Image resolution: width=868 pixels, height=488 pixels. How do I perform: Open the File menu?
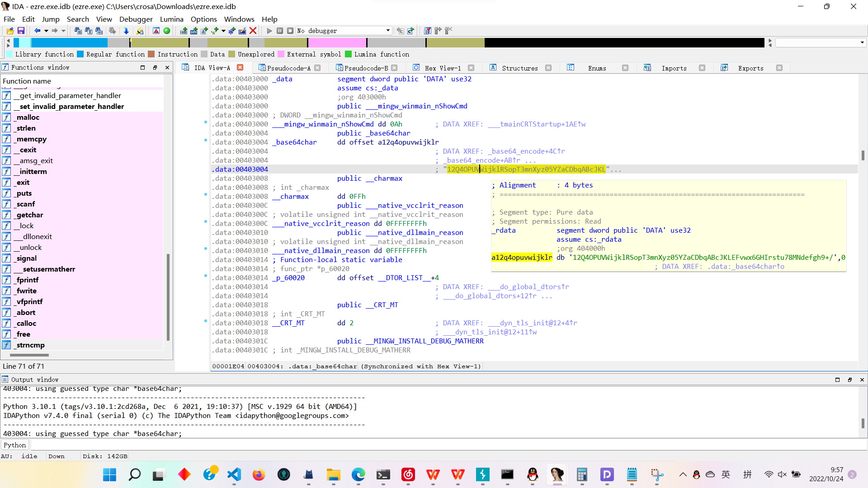click(9, 19)
